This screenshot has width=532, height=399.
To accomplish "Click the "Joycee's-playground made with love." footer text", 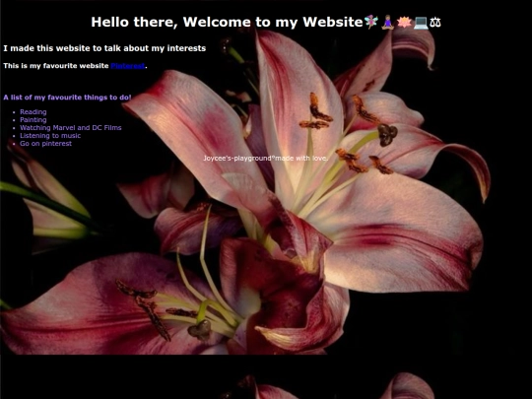I will [x=266, y=158].
